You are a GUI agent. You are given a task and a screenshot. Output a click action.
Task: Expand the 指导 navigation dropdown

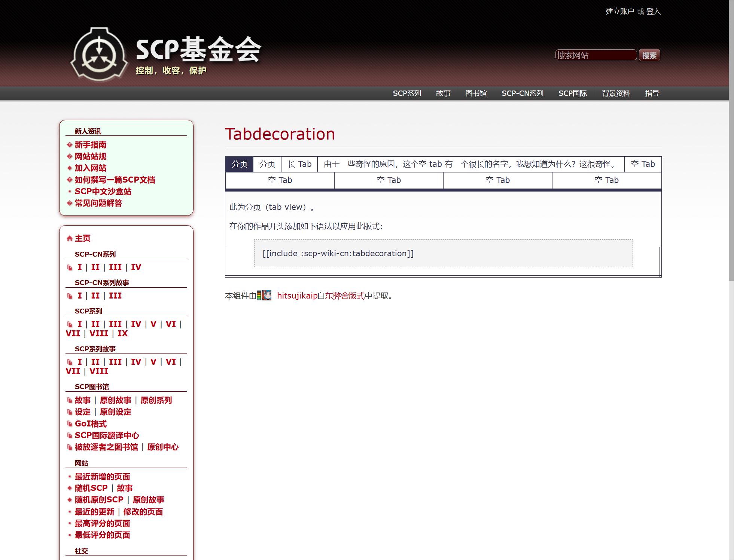click(652, 93)
